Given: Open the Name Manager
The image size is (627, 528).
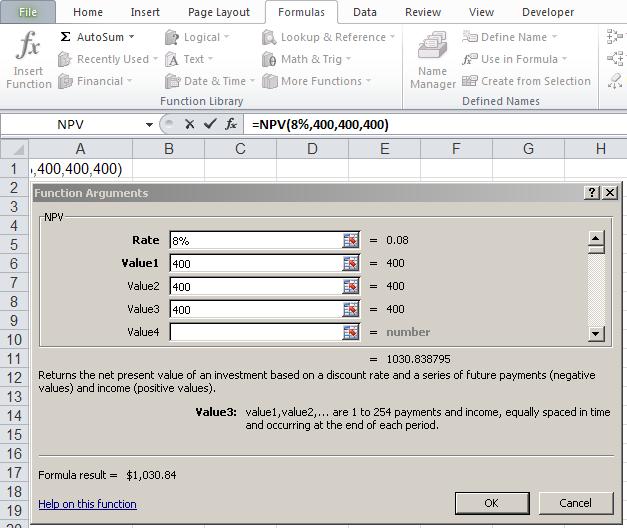Looking at the screenshot, I should [433, 60].
